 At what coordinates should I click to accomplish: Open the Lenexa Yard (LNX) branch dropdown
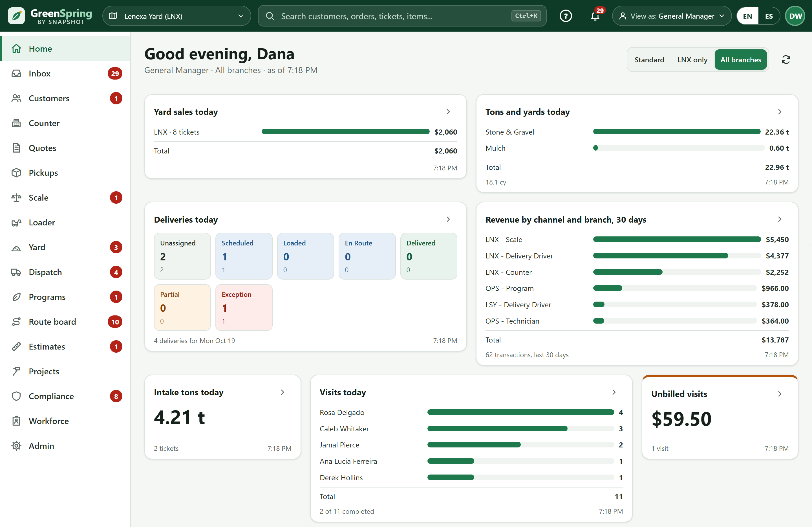coord(176,16)
